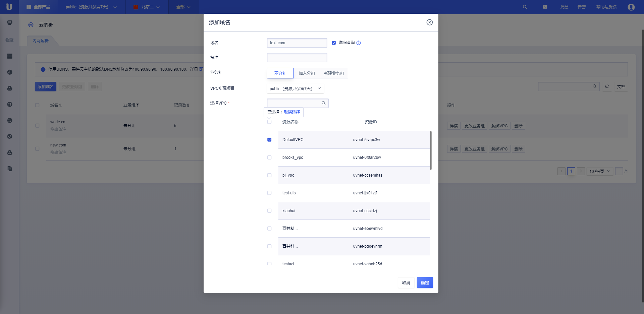Click the 备注 input field
This screenshot has height=314, width=644.
tap(297, 58)
